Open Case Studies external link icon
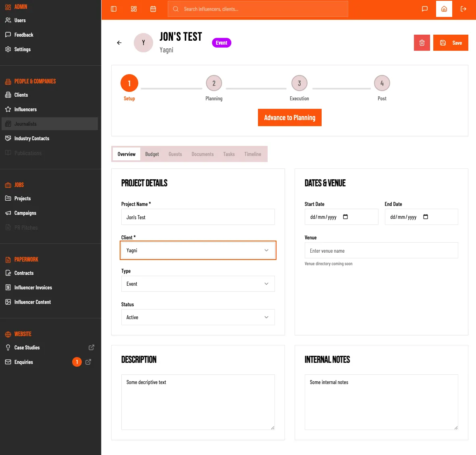476x455 pixels. pos(91,347)
